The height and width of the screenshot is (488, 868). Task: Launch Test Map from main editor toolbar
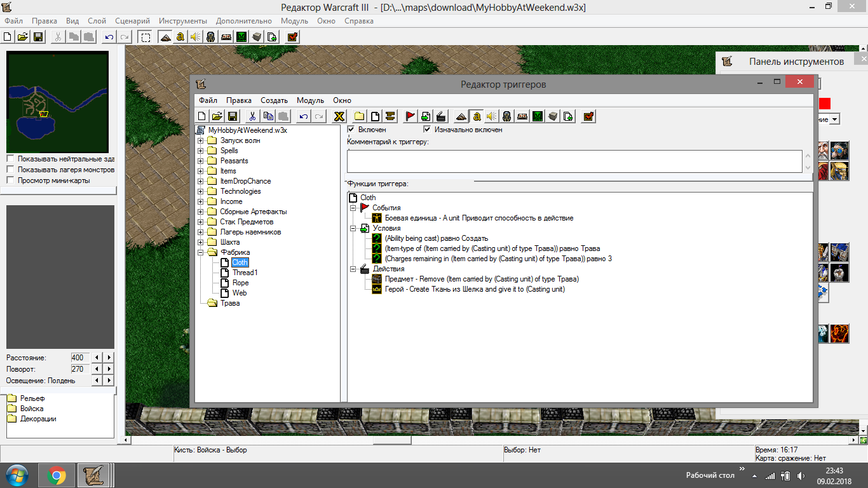(292, 37)
